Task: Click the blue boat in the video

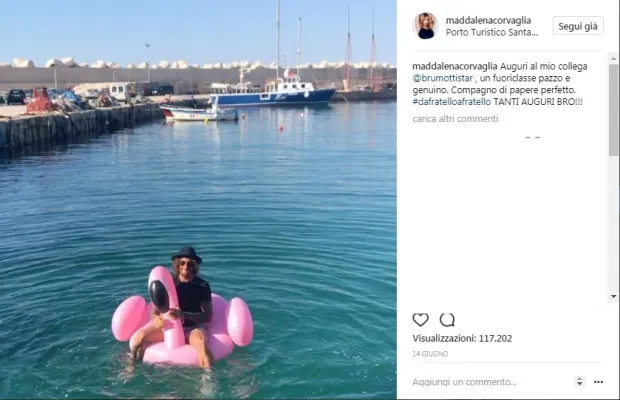Action: click(272, 95)
